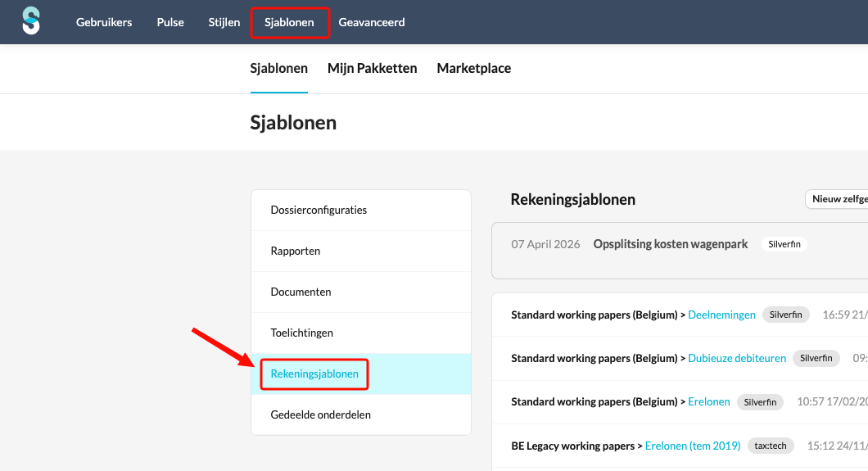Open the Deelnemingen template link

tap(721, 315)
